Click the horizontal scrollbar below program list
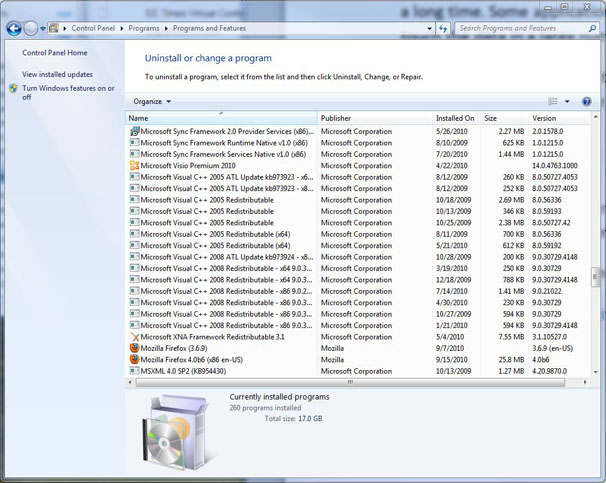The height and width of the screenshot is (483, 606). tap(350, 381)
